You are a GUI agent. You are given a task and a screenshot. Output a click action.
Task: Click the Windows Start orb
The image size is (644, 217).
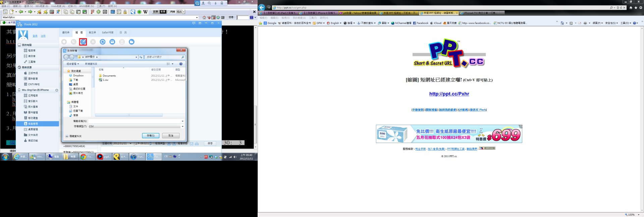click(x=5, y=157)
